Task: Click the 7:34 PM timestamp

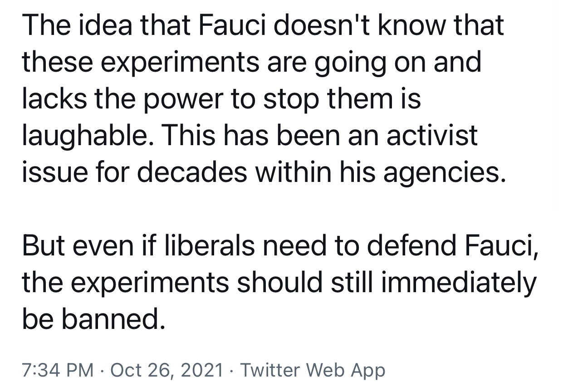Action: [x=58, y=370]
